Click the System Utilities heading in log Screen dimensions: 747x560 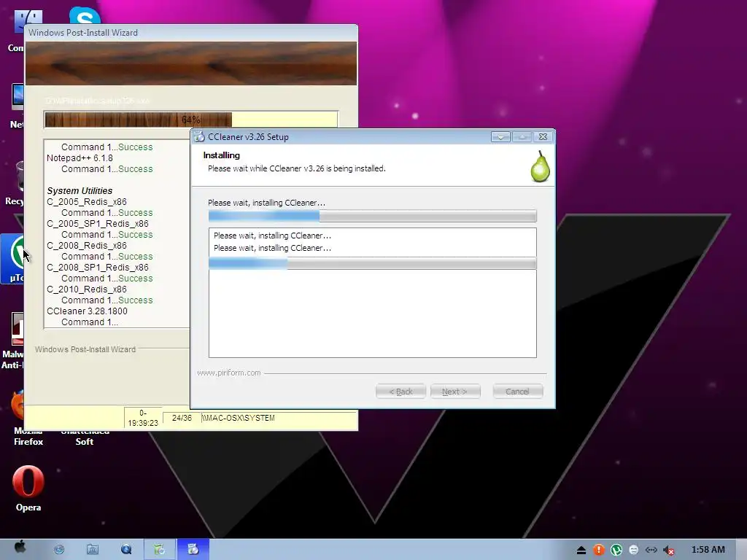80,191
